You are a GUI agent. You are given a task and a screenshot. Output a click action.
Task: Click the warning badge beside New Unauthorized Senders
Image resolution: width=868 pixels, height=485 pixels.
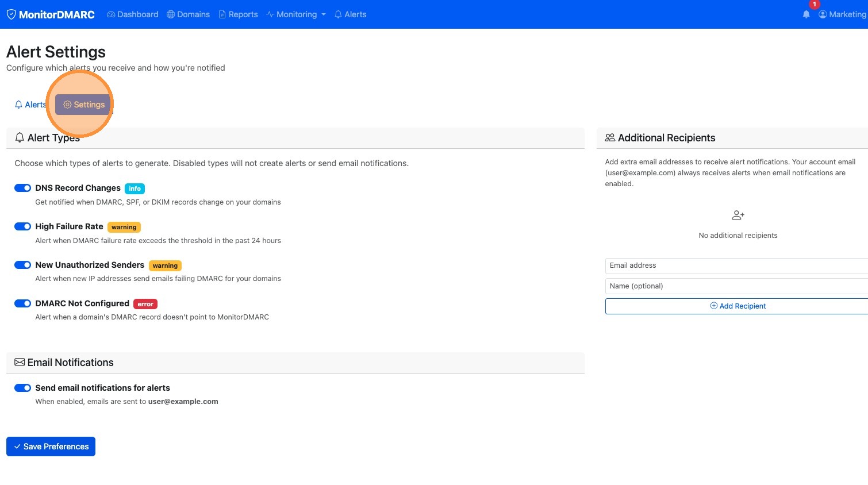[165, 265]
